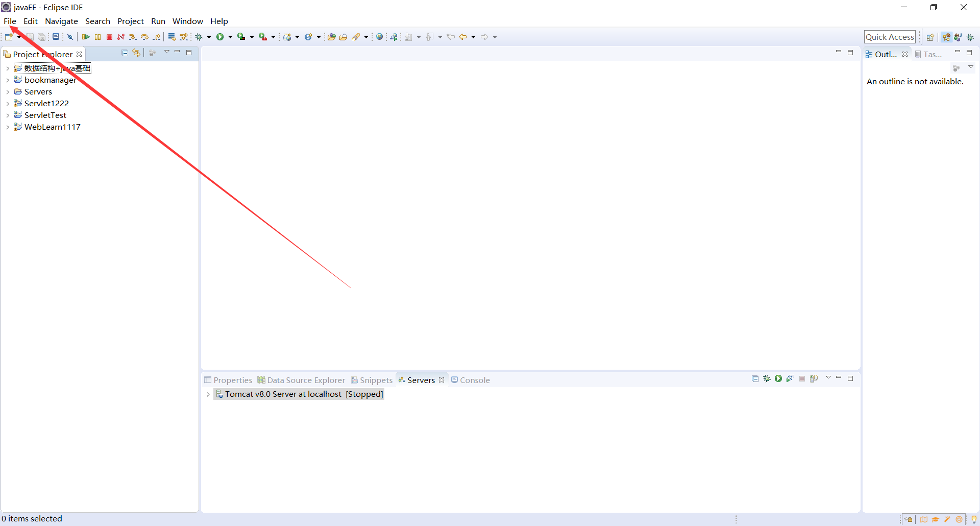Click the Back navigation arrow icon
Viewport: 980px width, 526px height.
point(463,37)
